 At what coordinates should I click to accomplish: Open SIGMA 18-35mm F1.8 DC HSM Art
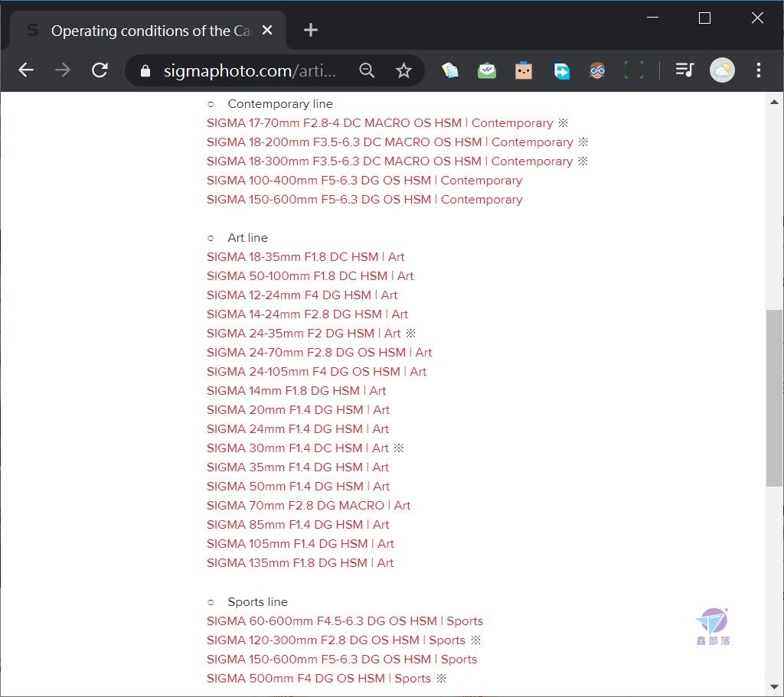coord(305,257)
